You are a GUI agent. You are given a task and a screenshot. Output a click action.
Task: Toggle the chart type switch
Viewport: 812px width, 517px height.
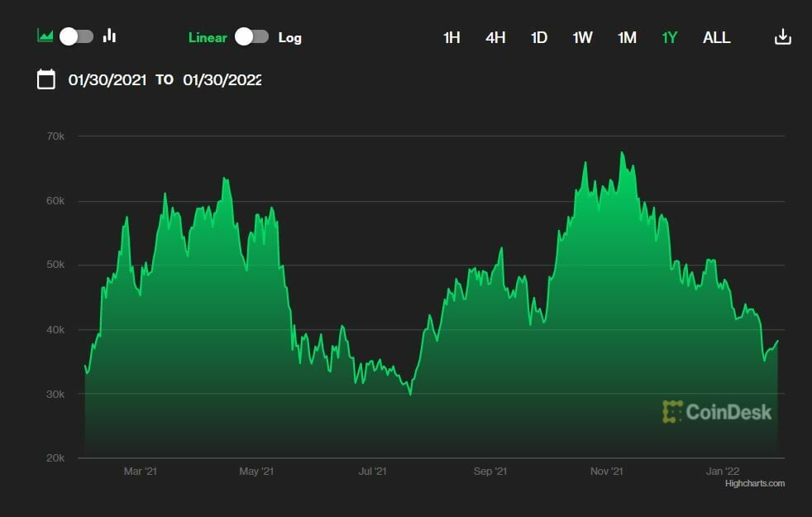click(x=77, y=36)
